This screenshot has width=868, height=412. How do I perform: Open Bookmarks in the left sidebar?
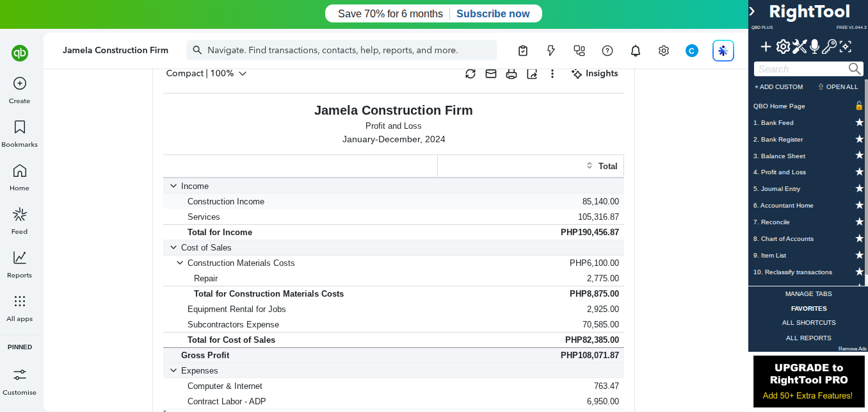(x=19, y=134)
